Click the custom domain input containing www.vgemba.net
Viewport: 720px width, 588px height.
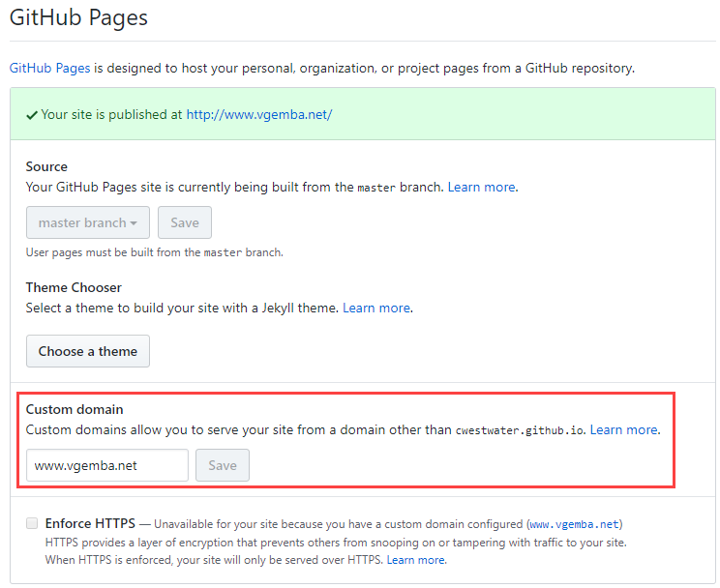107,465
